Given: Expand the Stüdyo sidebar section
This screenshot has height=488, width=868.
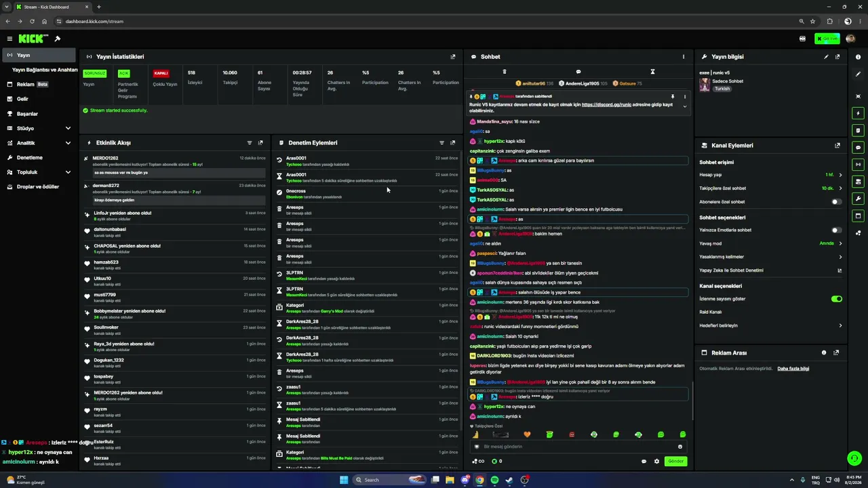Looking at the screenshot, I should click(68, 128).
